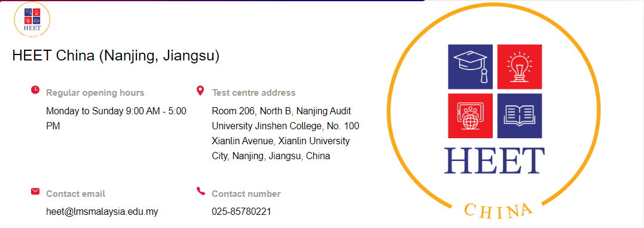Click the Regular opening hours label
This screenshot has width=644, height=228.
[95, 93]
